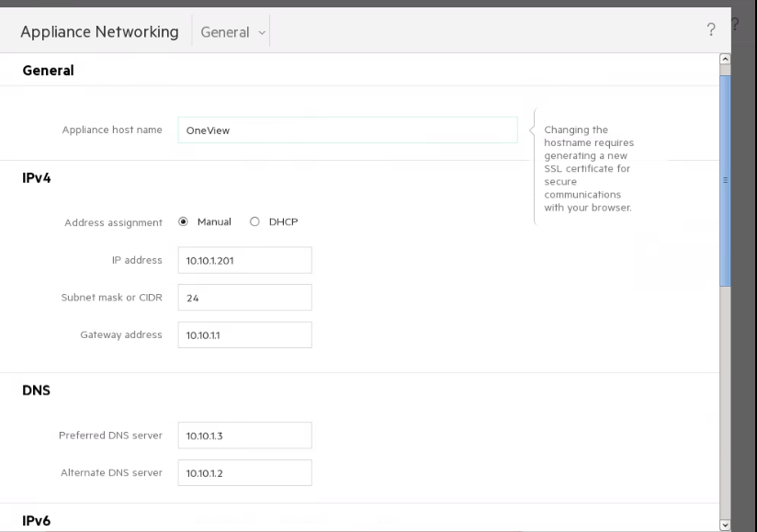Click the scrollbar up arrow
Screen dimensions: 757x532
(x=725, y=60)
